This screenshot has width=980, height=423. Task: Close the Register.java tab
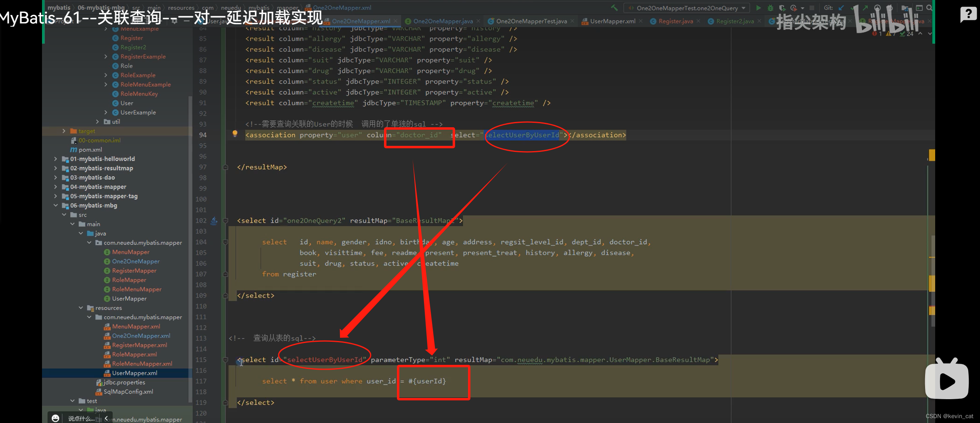(x=699, y=21)
